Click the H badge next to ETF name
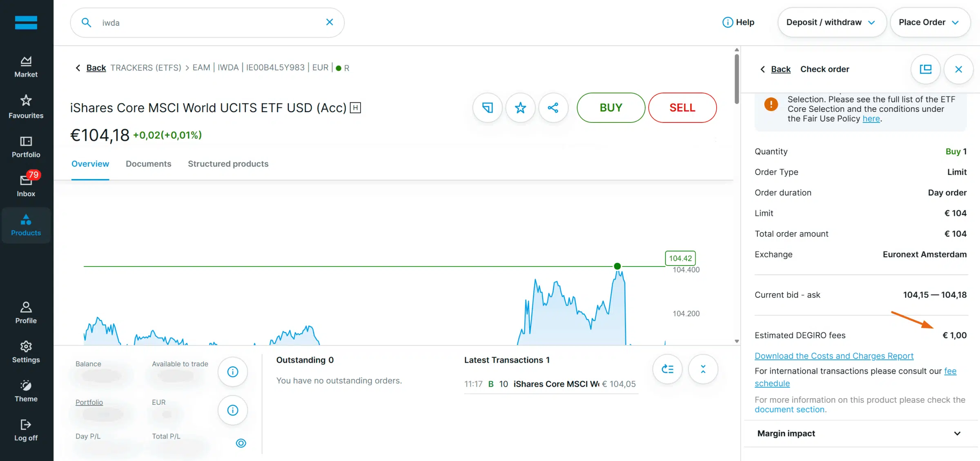 coord(355,108)
